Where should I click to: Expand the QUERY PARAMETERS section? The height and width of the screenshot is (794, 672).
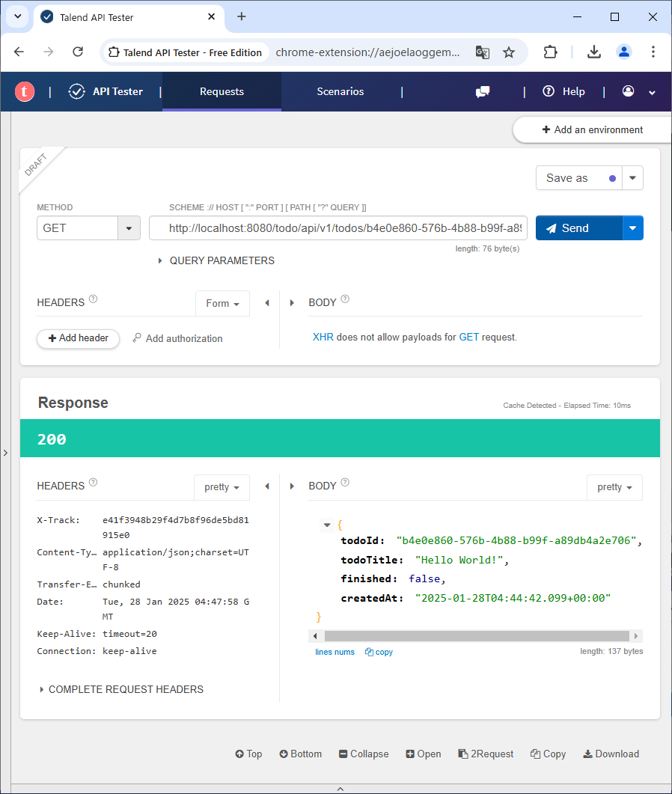point(216,260)
